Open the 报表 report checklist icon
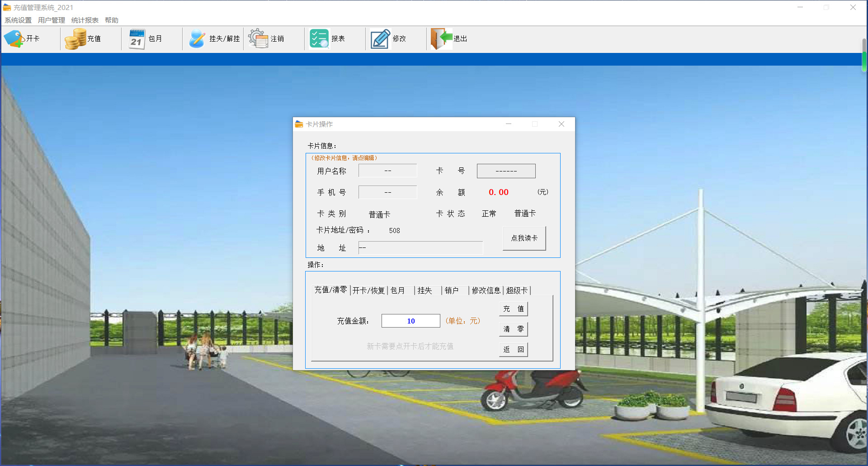 point(319,39)
